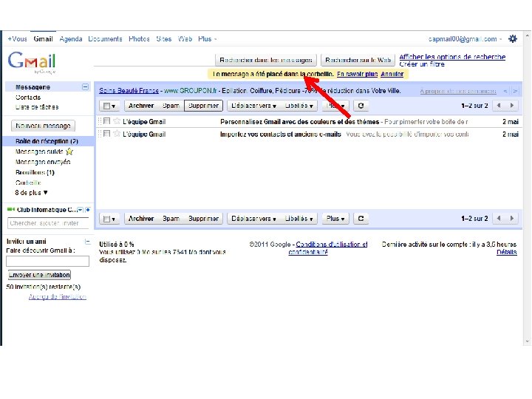
Task: Click Nouveau message button
Action: 43,126
